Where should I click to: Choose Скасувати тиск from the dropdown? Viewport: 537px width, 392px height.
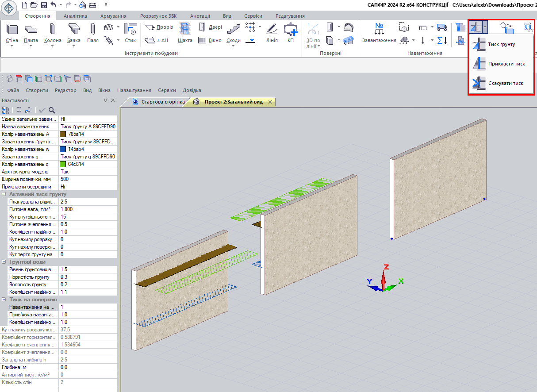[506, 83]
